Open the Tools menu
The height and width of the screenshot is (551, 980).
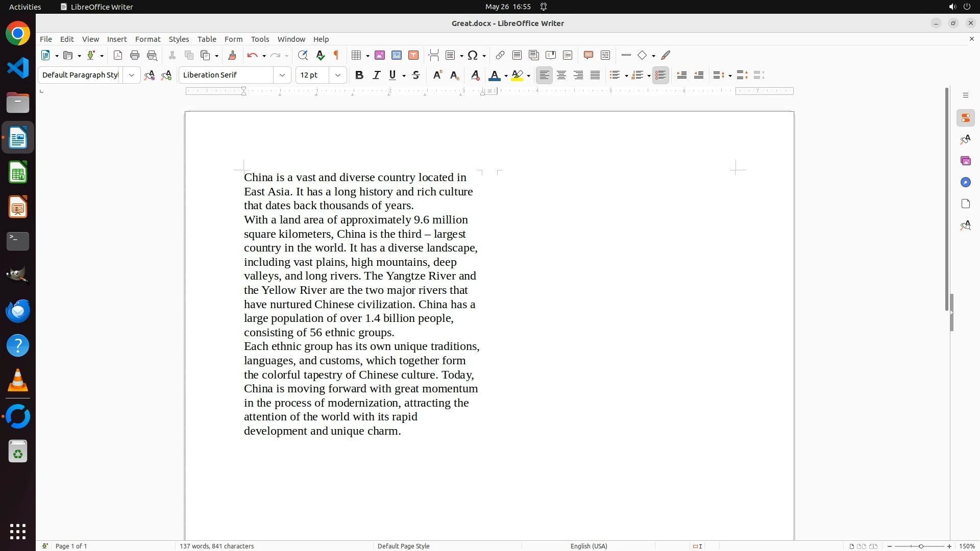[x=260, y=39]
